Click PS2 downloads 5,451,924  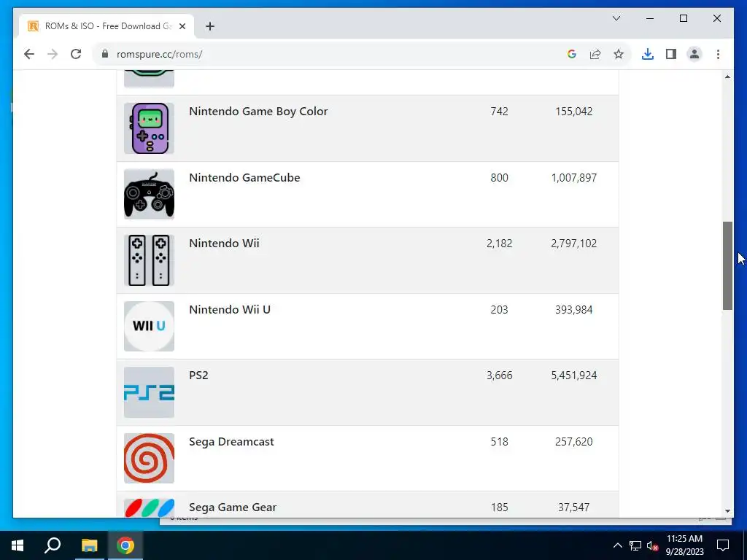click(573, 376)
